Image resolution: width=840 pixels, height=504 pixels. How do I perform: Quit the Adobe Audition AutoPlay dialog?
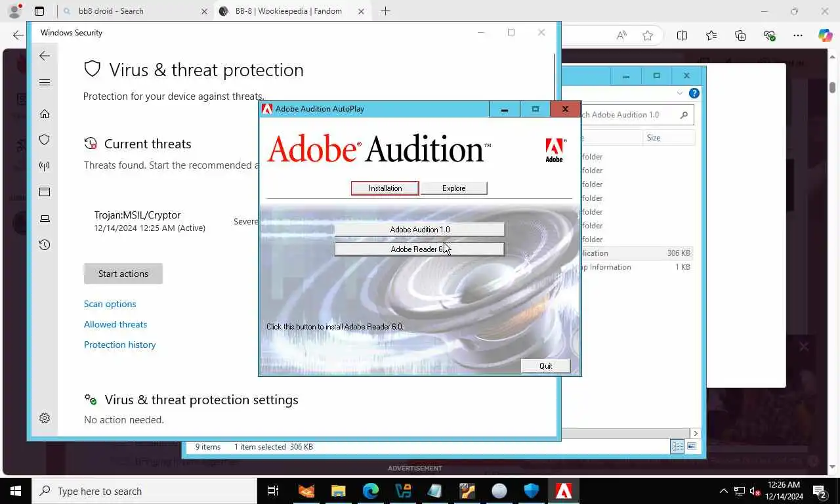tap(545, 366)
